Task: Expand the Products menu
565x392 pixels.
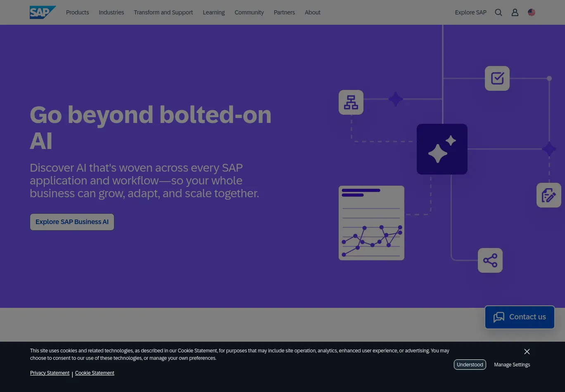Action: 77,12
